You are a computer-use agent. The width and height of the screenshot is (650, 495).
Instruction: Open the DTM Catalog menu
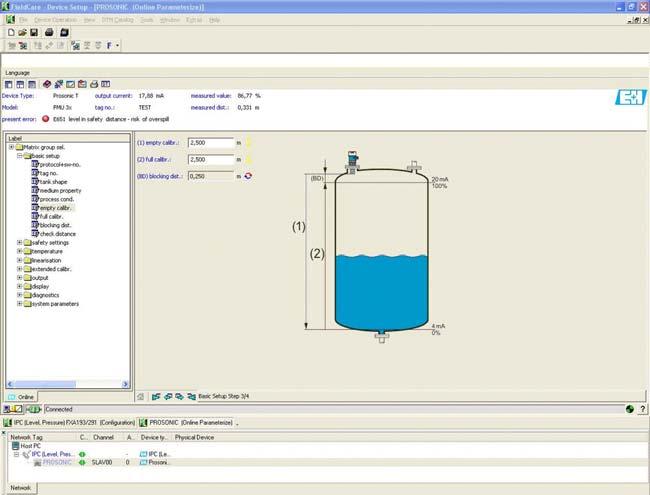pos(118,20)
